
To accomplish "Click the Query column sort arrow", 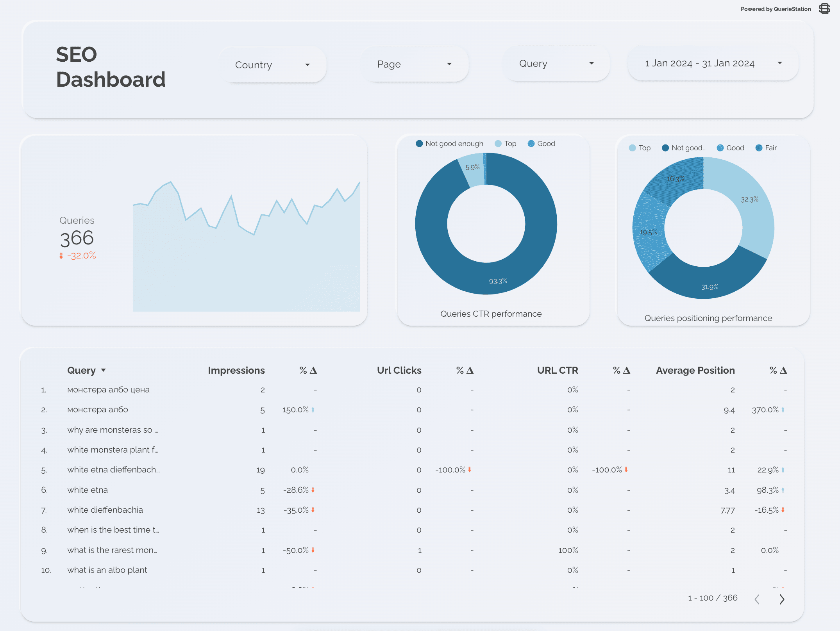I will tap(104, 370).
